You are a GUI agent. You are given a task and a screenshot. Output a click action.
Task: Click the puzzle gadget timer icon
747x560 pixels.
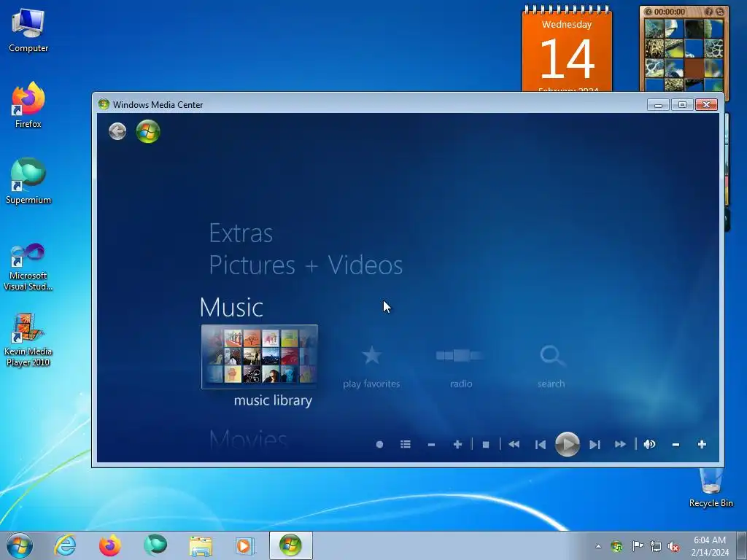(x=648, y=12)
